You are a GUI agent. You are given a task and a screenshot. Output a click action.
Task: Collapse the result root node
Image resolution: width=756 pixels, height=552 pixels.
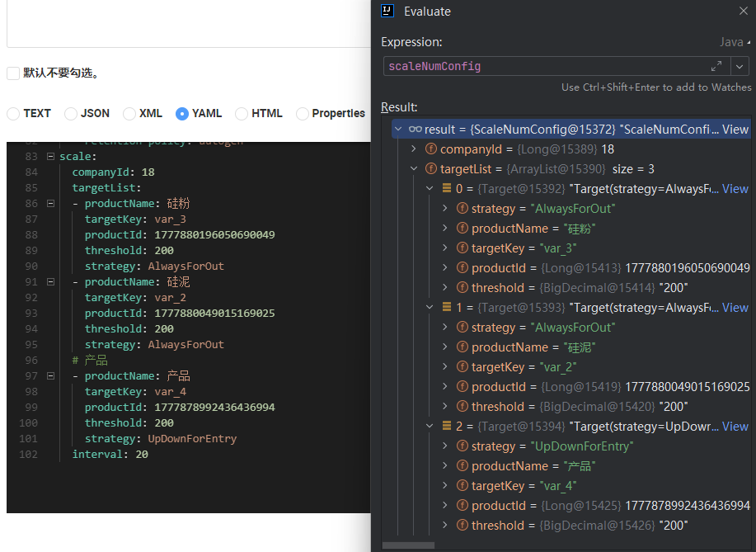pyautogui.click(x=398, y=130)
